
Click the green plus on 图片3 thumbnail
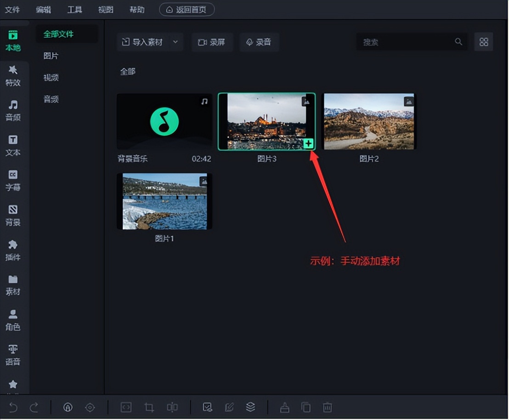[x=308, y=143]
